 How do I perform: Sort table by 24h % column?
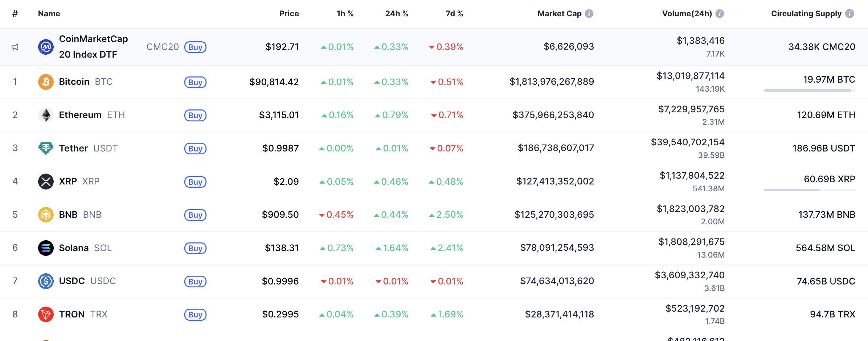pos(397,14)
